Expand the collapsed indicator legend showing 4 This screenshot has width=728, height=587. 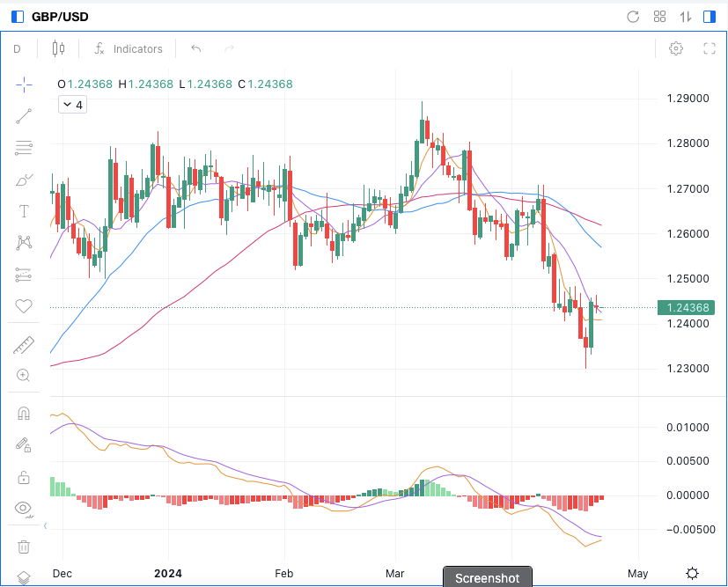coord(71,105)
